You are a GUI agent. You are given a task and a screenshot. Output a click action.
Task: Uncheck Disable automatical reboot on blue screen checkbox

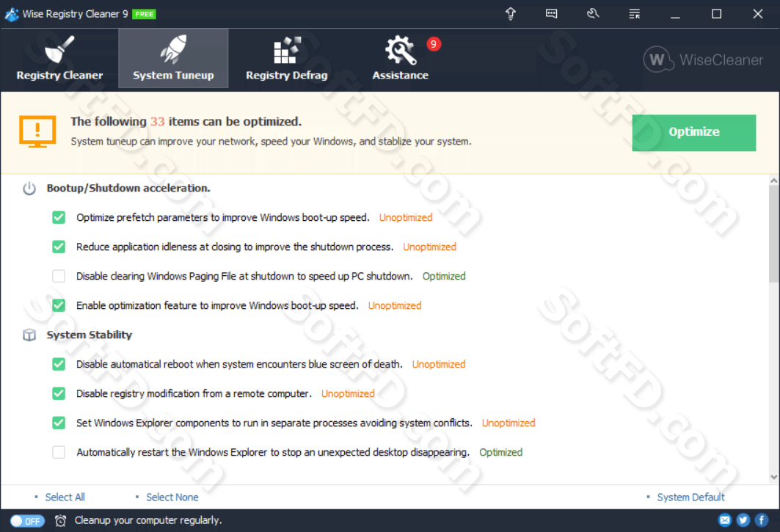click(59, 364)
